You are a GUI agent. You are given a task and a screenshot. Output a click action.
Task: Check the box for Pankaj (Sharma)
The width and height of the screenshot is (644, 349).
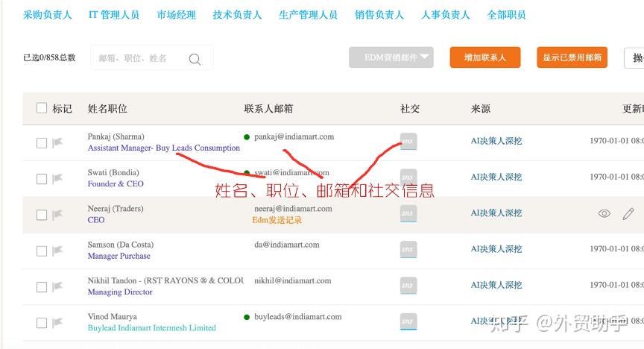(42, 143)
